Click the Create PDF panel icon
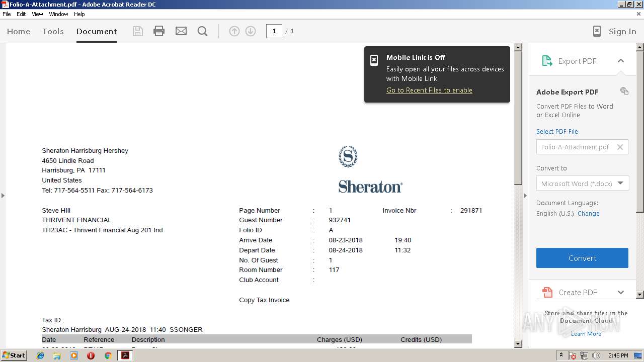Image resolution: width=644 pixels, height=362 pixels. 547,292
